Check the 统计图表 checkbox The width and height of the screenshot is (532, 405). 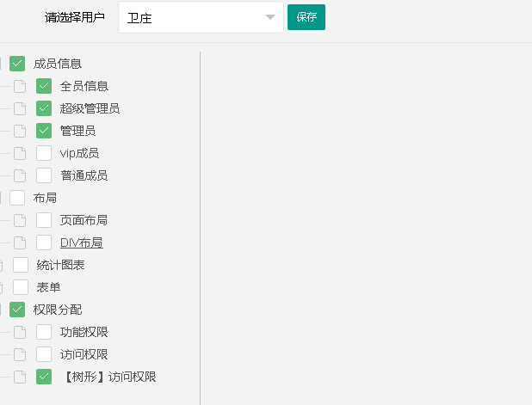(x=21, y=265)
